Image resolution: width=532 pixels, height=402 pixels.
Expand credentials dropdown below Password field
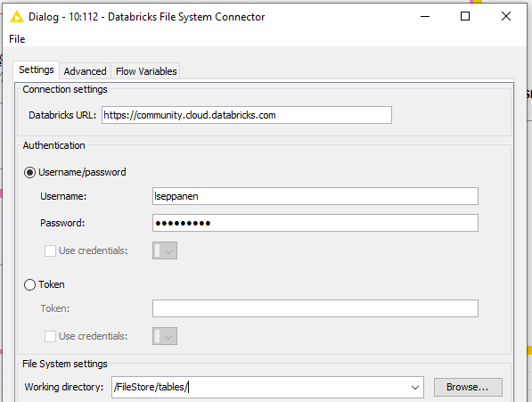[x=165, y=250]
